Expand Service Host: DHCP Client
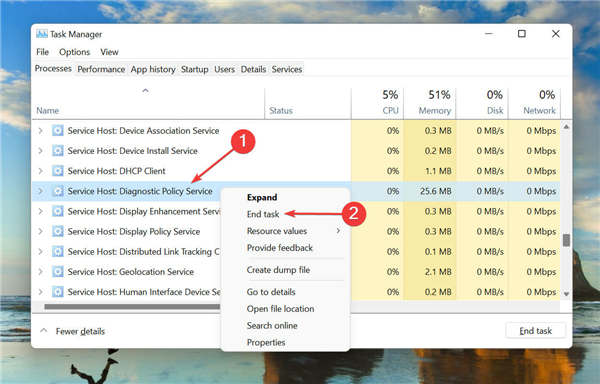600x384 pixels. 41,171
